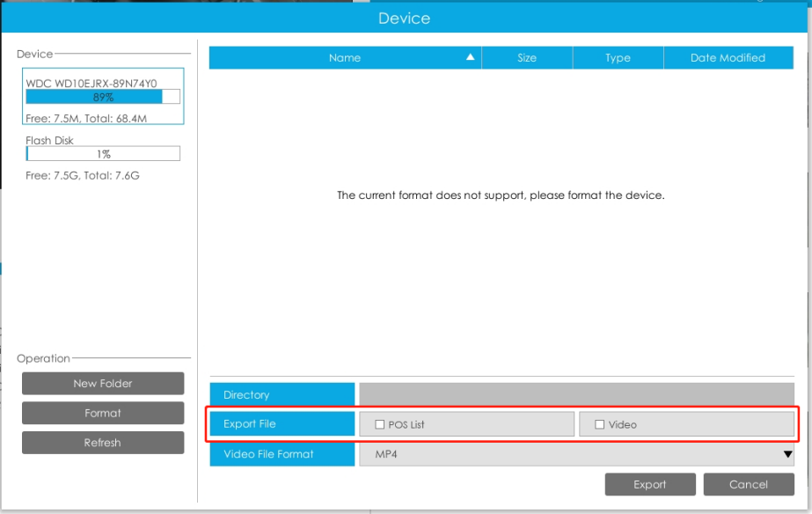Click the Export button
Image resolution: width=812 pixels, height=514 pixels.
tap(650, 484)
